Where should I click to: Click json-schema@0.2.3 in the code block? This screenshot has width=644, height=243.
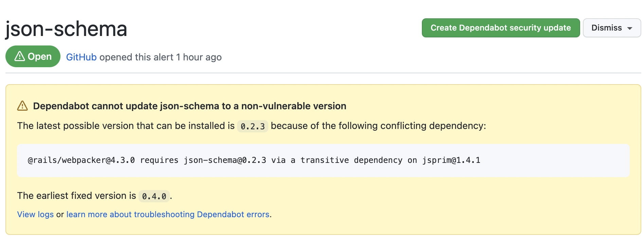click(225, 160)
